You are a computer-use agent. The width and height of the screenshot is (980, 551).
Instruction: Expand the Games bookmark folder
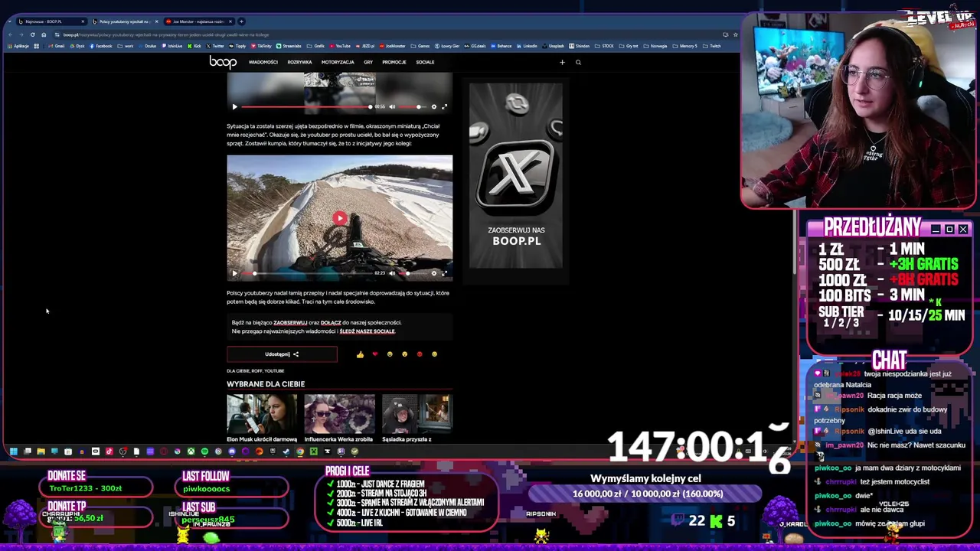(420, 46)
